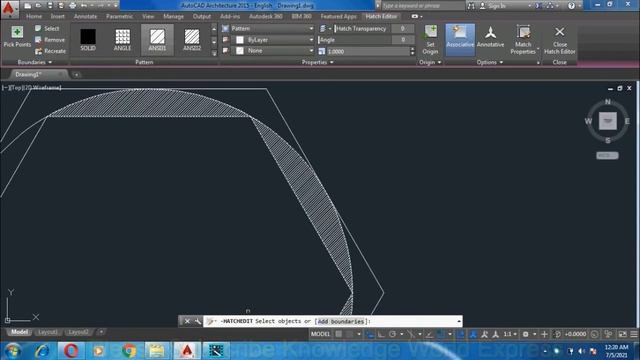Image resolution: width=640 pixels, height=360 pixels.
Task: Adjust the hatch scale spinner arrows
Action: click(x=412, y=51)
